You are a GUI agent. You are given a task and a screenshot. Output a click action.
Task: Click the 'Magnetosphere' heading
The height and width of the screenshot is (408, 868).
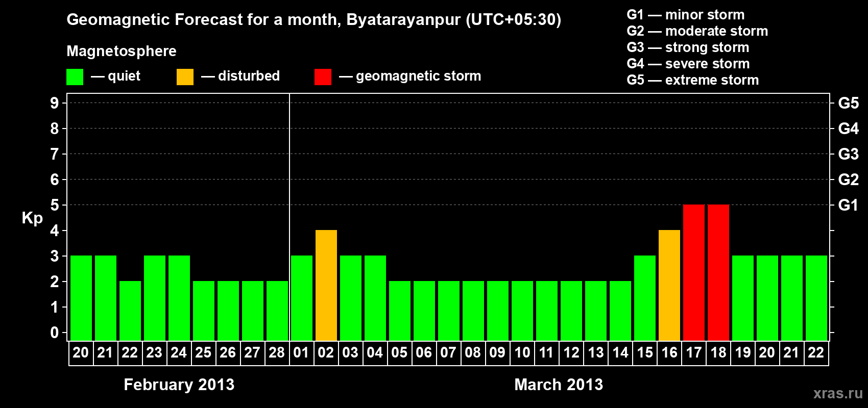coord(122,51)
